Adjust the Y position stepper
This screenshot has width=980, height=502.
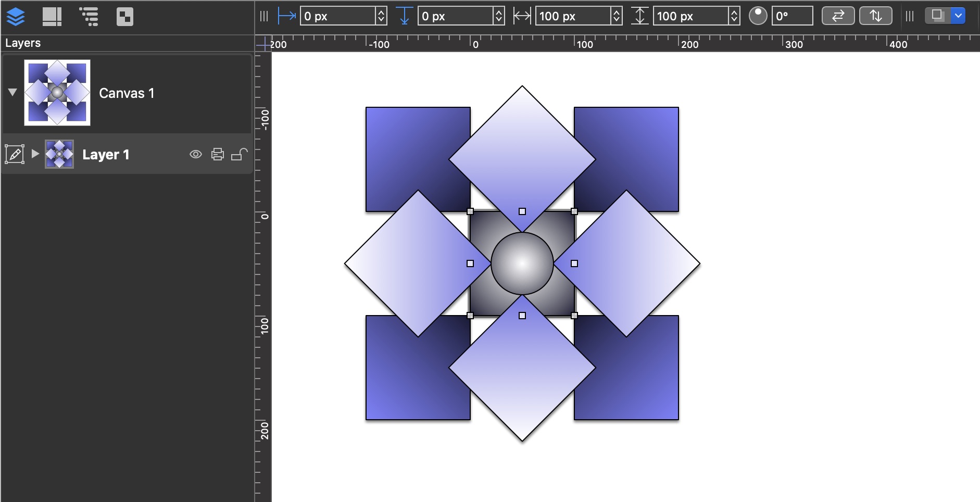click(x=499, y=16)
